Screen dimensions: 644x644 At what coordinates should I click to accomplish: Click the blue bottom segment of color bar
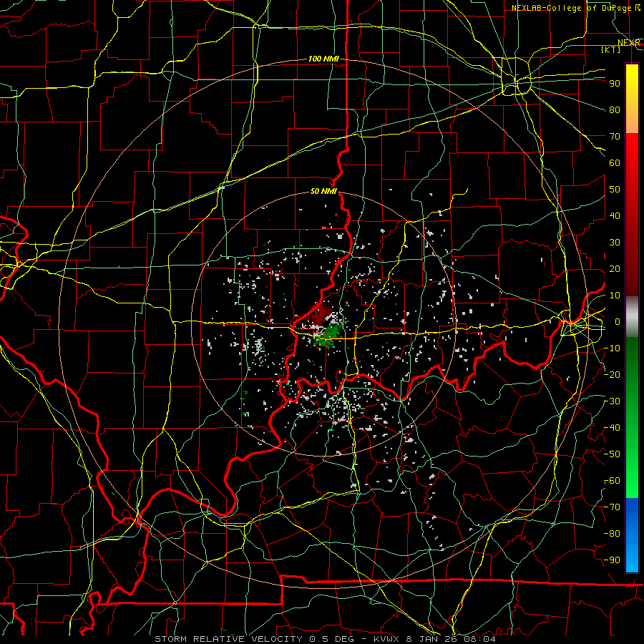pyautogui.click(x=632, y=535)
